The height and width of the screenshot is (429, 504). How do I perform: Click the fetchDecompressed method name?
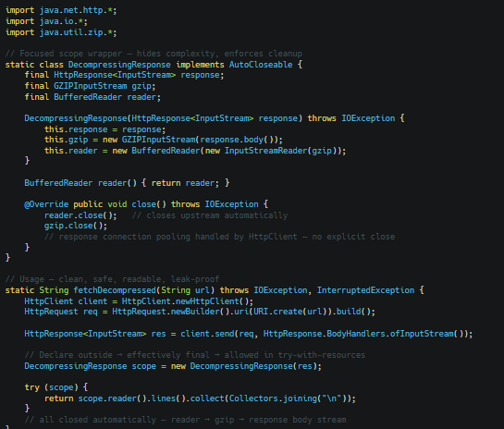[115, 290]
